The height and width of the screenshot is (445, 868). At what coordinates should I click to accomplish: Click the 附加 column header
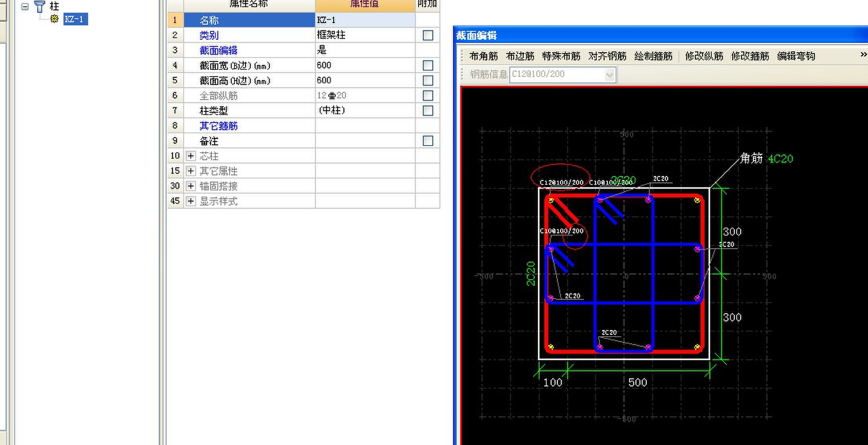tap(427, 5)
